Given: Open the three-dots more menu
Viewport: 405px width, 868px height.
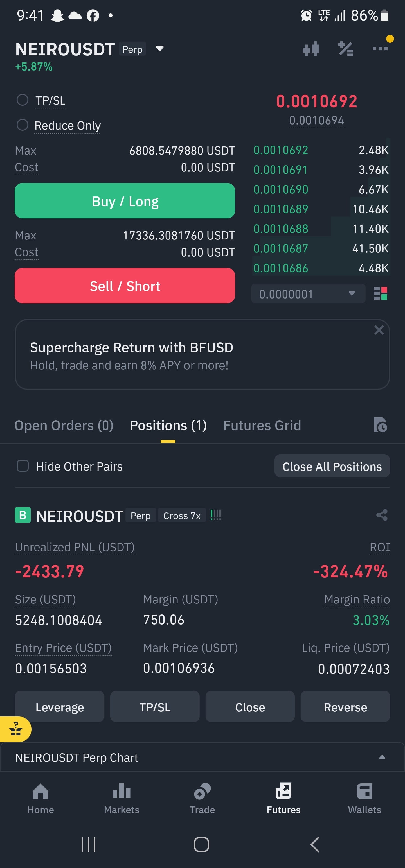Looking at the screenshot, I should (x=380, y=49).
